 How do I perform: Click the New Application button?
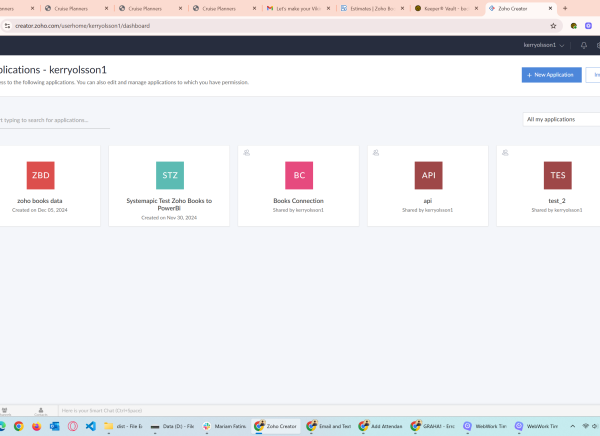click(x=551, y=75)
